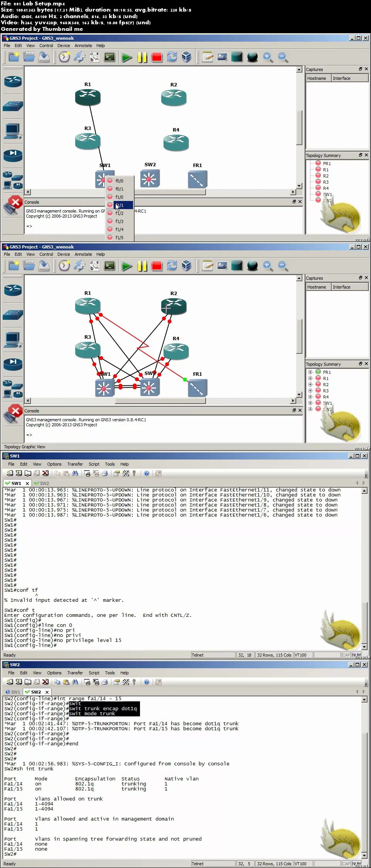Click vertical scrollbar of SW1 terminal output
The image size is (371, 868).
coord(364,568)
